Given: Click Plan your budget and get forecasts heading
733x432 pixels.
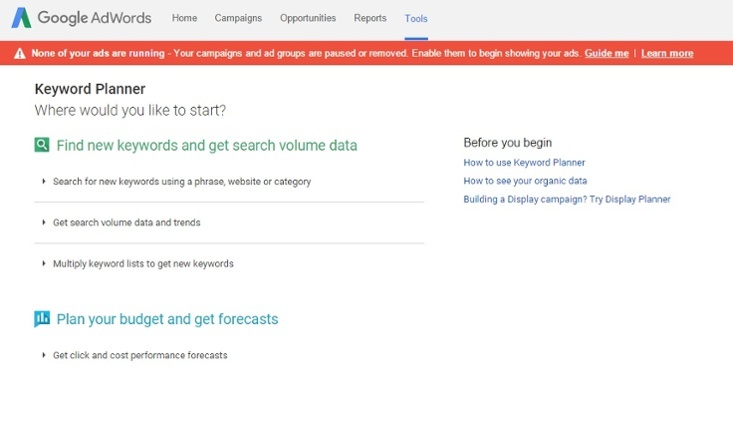Looking at the screenshot, I should 167,319.
